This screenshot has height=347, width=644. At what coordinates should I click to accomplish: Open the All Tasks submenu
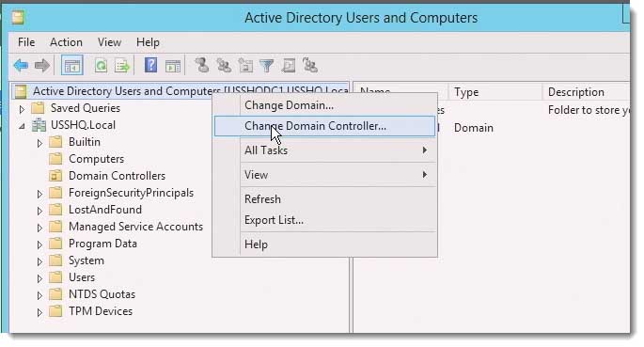[x=324, y=150]
